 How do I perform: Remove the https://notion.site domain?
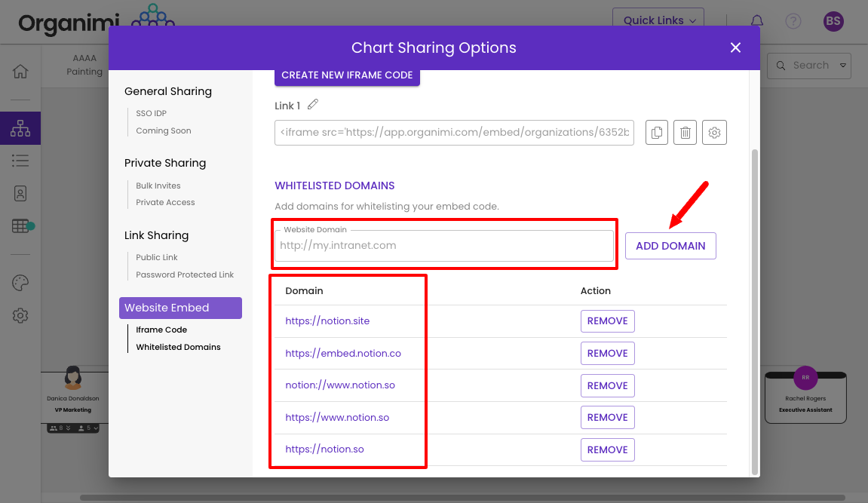[607, 321]
